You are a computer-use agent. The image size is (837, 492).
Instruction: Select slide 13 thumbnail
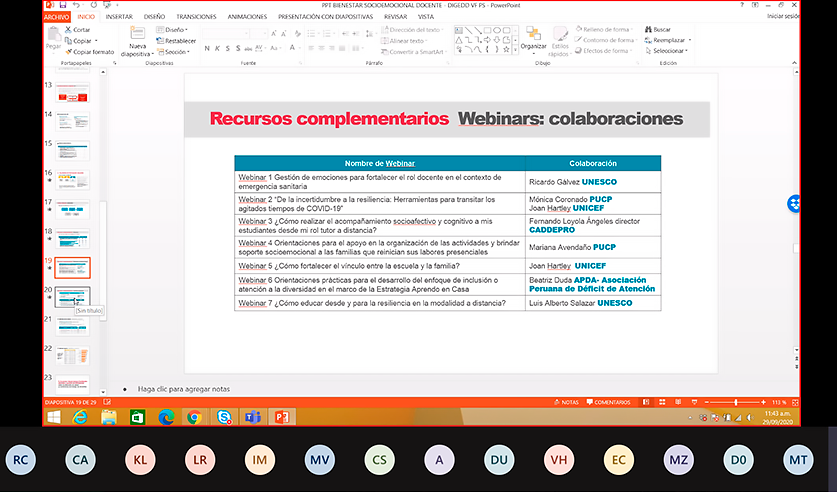(x=73, y=92)
